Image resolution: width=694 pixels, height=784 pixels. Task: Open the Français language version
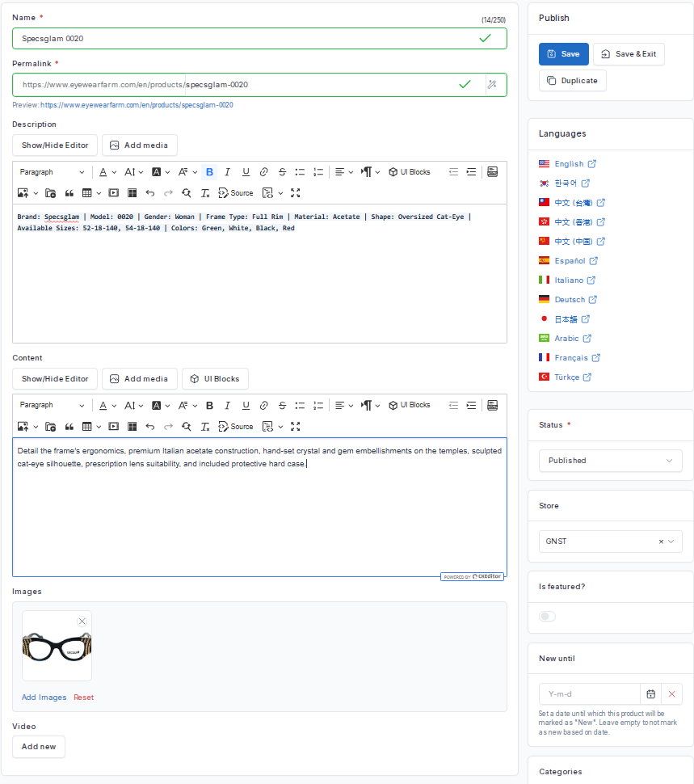click(x=570, y=358)
